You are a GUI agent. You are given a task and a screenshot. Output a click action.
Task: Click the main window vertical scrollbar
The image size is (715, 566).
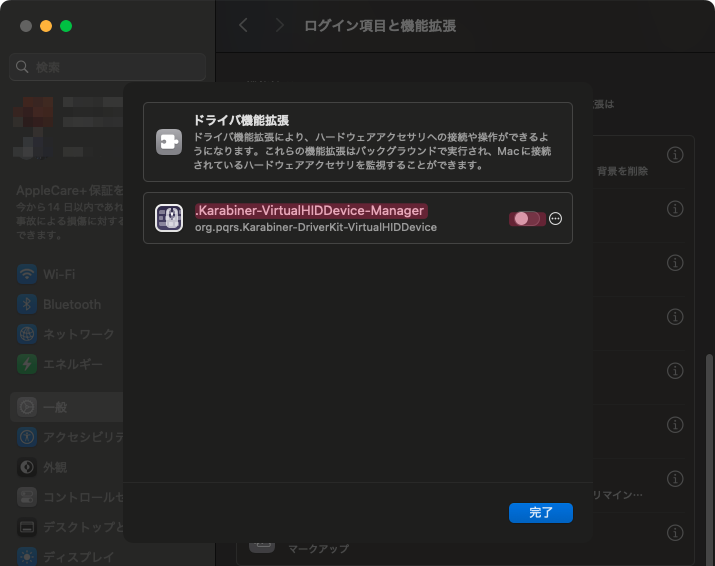[x=709, y=458]
